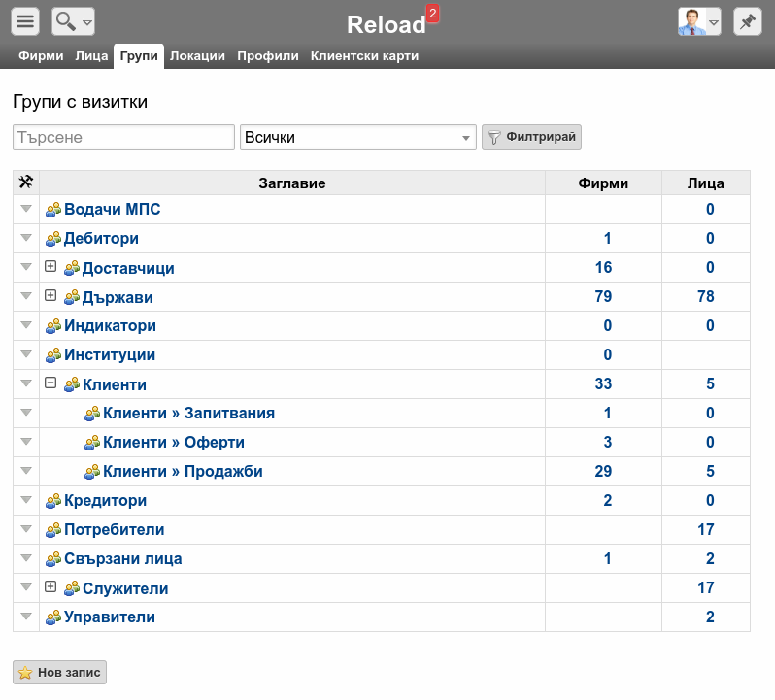
Task: Click the magnifier search icon
Action: (66, 21)
